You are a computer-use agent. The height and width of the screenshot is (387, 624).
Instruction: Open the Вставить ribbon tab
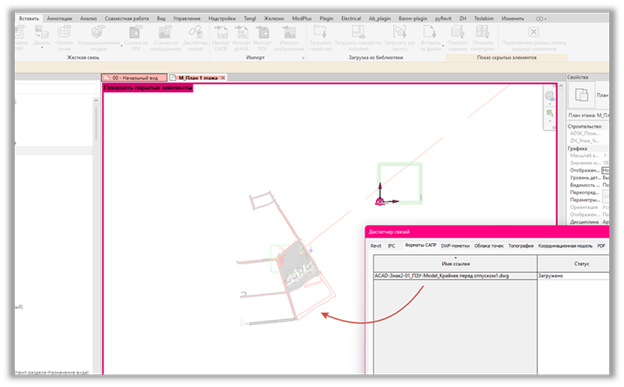point(29,18)
